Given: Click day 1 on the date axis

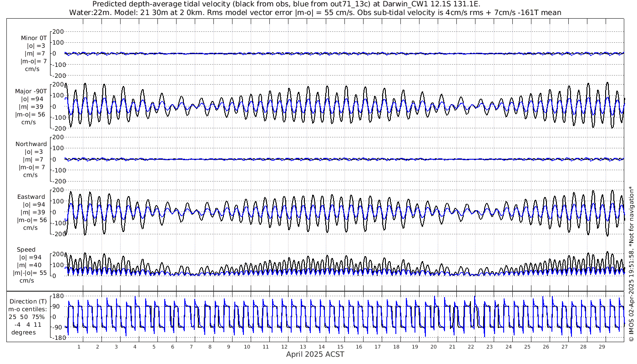Looking at the screenshot, I should [79, 347].
